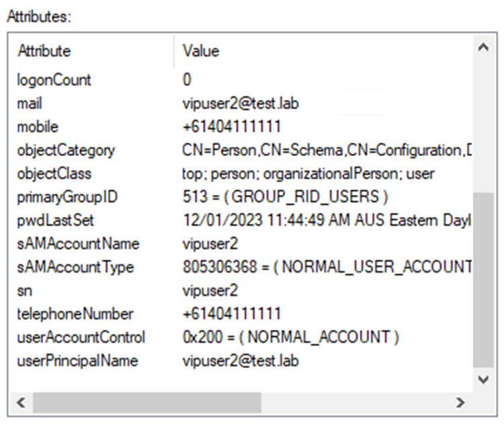Select the objectClass attribute row
Screen dimensions: 504x426
click(x=54, y=173)
